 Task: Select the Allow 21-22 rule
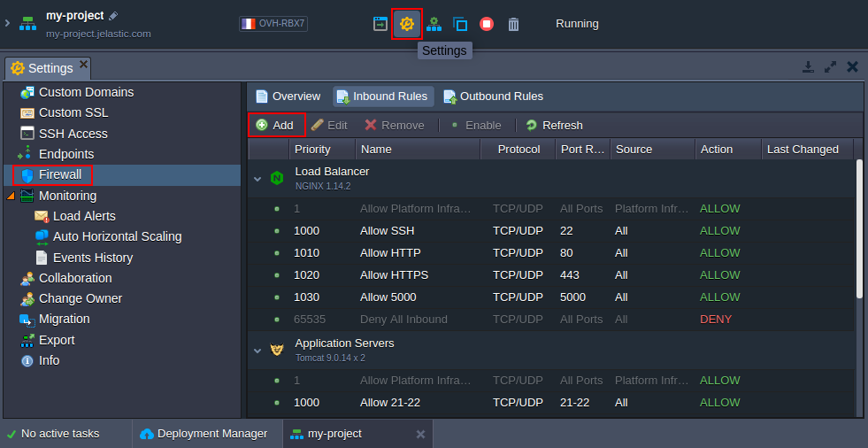[x=551, y=403]
